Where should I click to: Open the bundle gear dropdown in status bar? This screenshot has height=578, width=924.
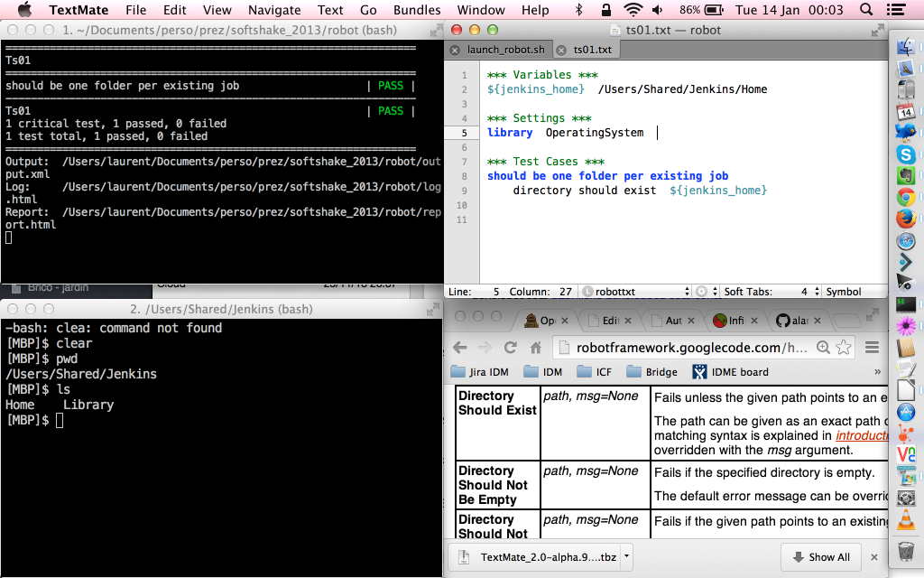706,292
